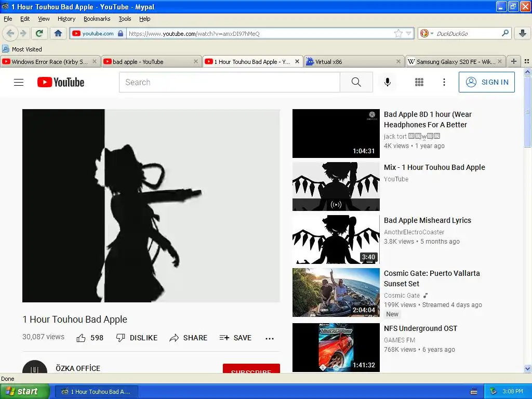
Task: Click the SIGN IN button
Action: (486, 82)
